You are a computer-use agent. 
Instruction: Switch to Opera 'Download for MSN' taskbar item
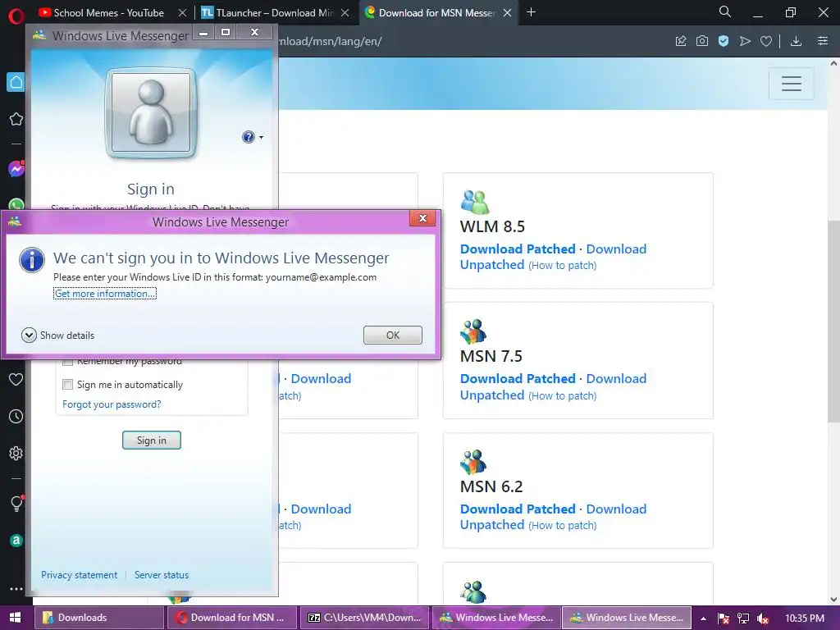tap(231, 618)
